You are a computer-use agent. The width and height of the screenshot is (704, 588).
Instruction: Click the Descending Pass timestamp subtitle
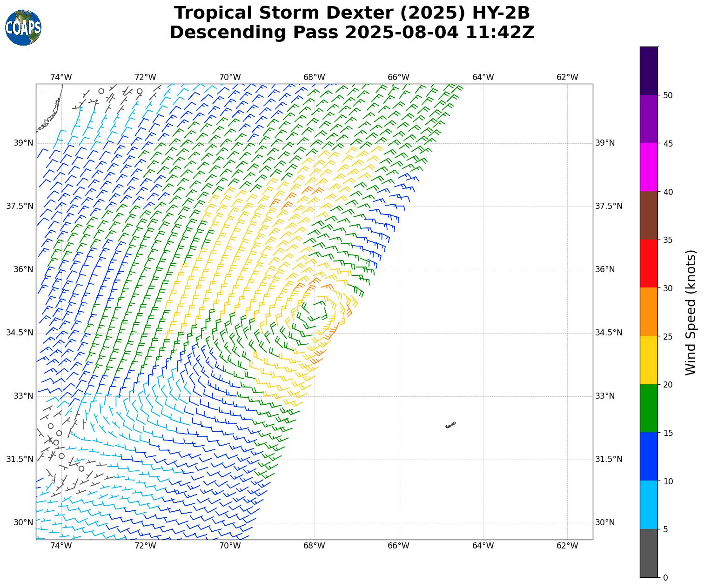click(x=352, y=33)
